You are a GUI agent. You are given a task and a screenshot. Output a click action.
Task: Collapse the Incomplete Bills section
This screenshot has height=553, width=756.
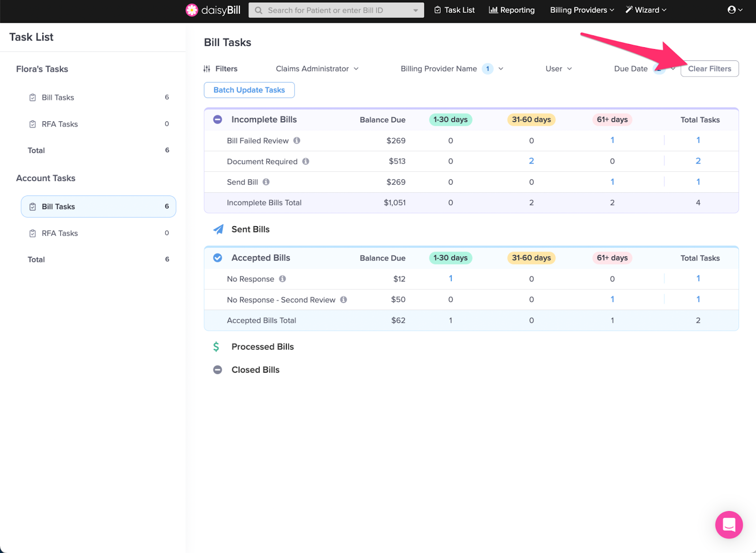[x=217, y=119]
